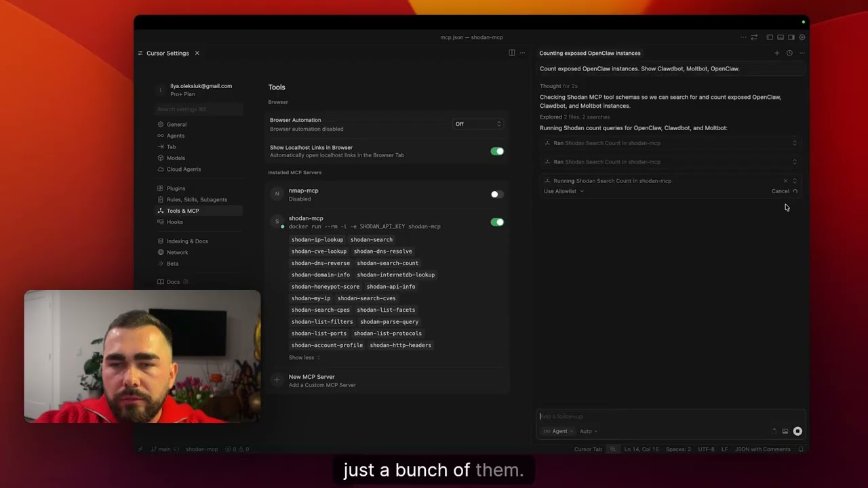The height and width of the screenshot is (488, 868).
Task: Select the shodan-cve-lookup tool chip
Action: coord(319,251)
